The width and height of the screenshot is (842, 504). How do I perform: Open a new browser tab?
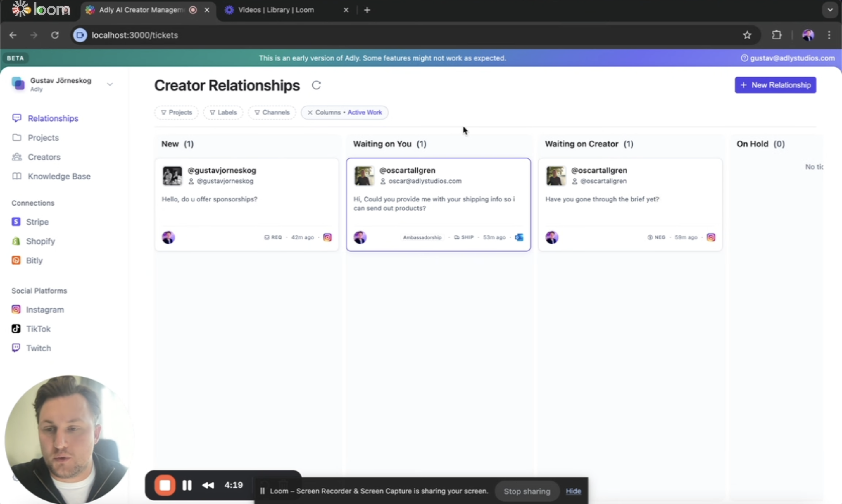point(367,10)
